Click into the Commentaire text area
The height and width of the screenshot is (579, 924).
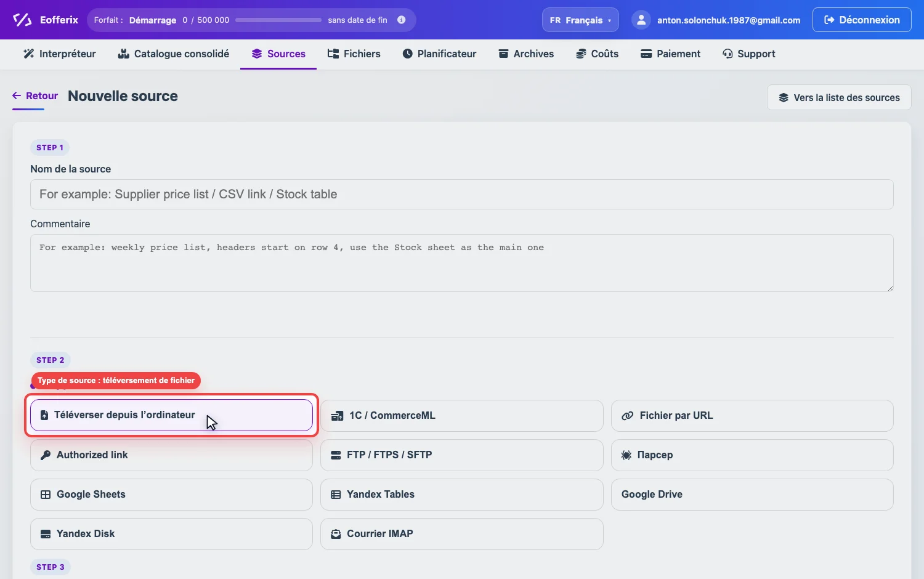[462, 263]
